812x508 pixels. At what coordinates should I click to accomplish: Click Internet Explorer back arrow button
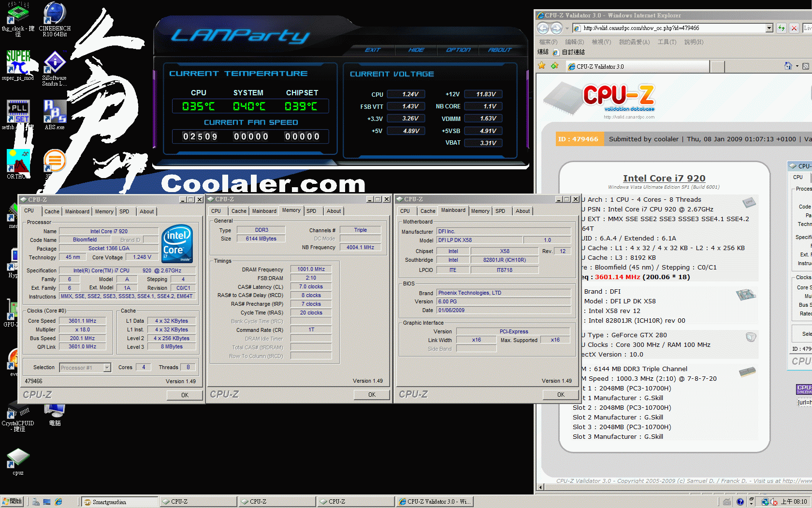point(543,28)
